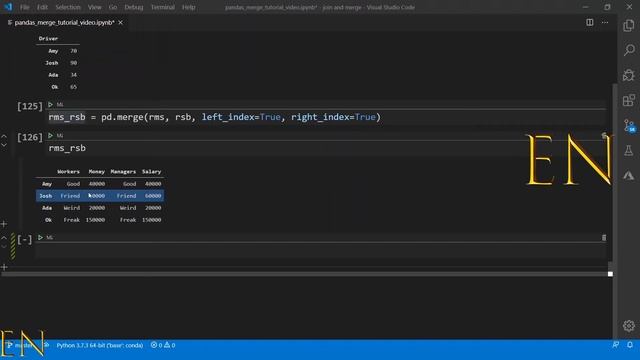Open the Azure view icon
Screen dimensions: 640x360
point(629,176)
